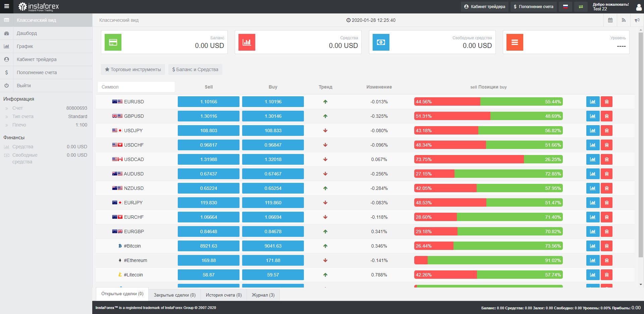This screenshot has width=644, height=314.
Task: Switch to the Закрытые сделки tab
Action: [175, 295]
